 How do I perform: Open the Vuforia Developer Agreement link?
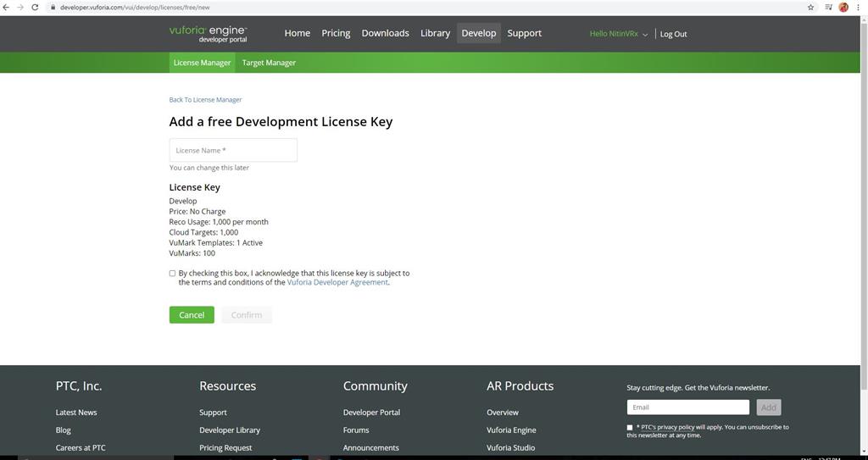[x=337, y=282]
